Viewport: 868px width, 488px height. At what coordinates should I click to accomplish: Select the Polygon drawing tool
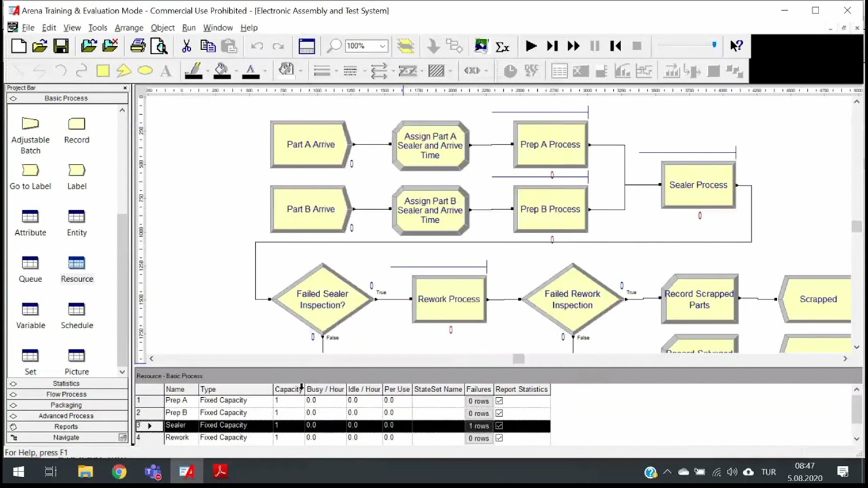coord(123,70)
